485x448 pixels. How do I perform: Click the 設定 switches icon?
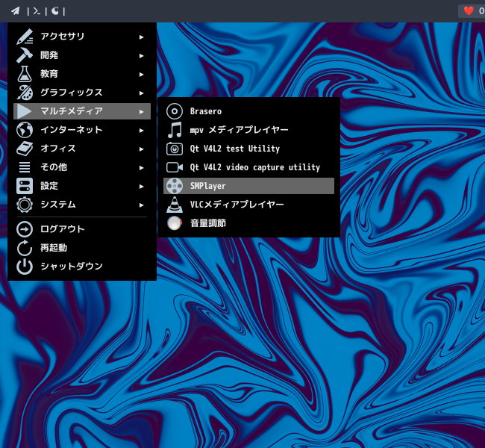click(x=25, y=186)
